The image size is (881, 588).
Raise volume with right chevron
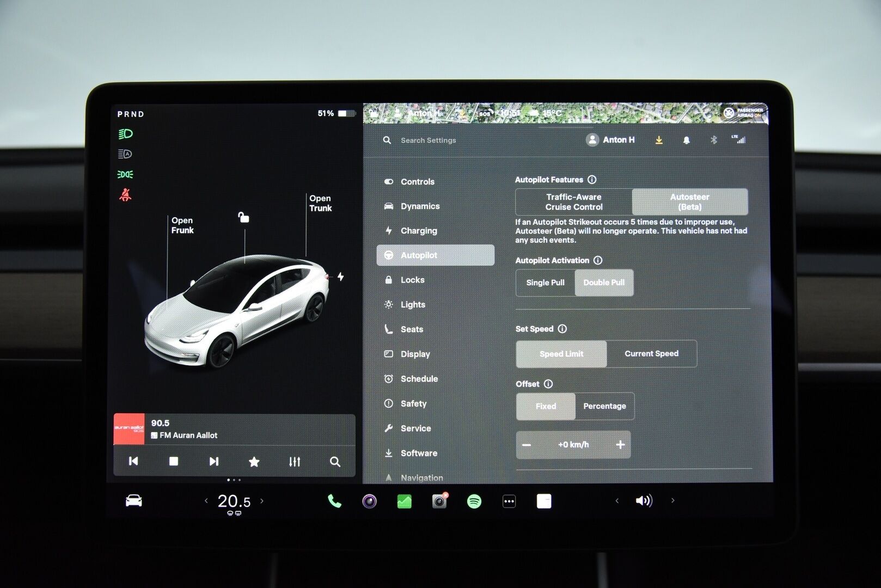click(x=673, y=501)
